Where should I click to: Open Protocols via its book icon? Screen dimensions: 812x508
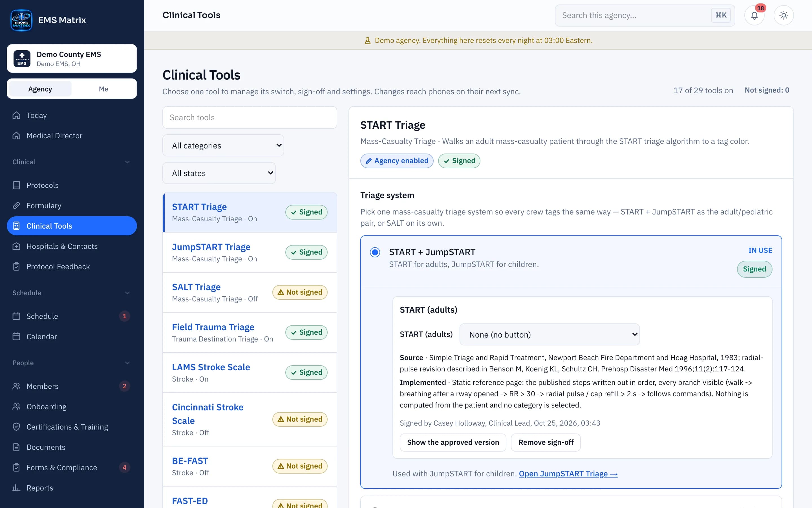click(16, 185)
